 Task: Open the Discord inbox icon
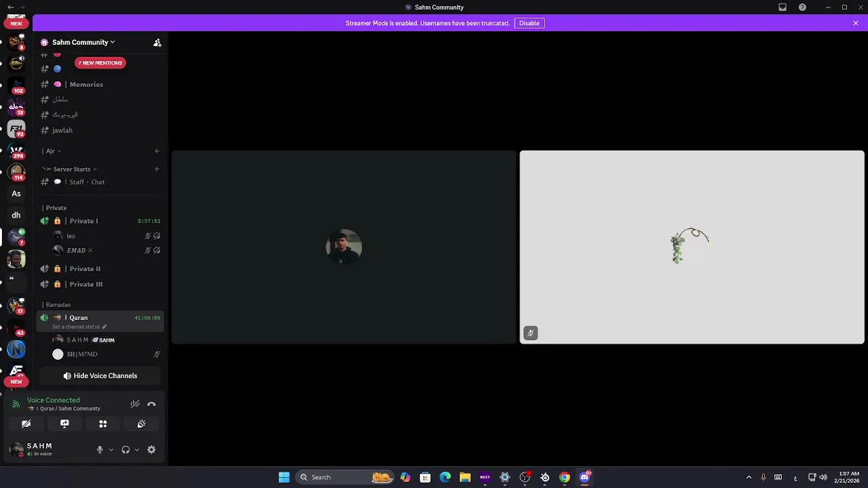point(783,7)
